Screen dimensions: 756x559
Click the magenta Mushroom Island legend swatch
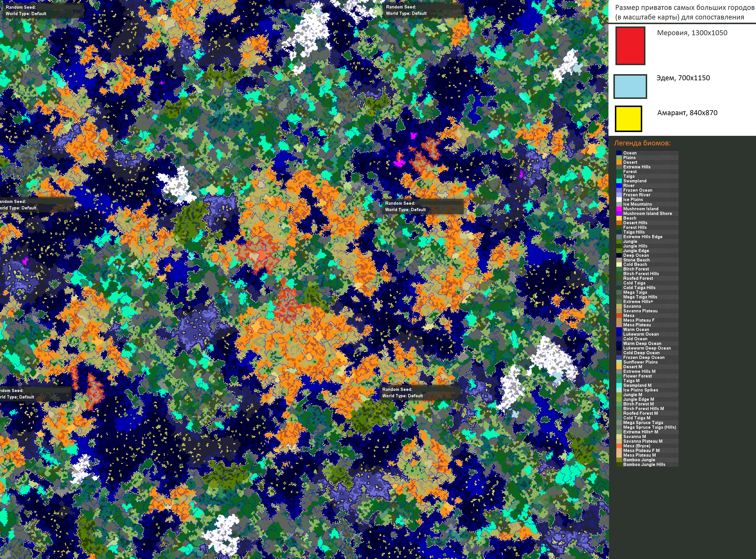point(619,209)
